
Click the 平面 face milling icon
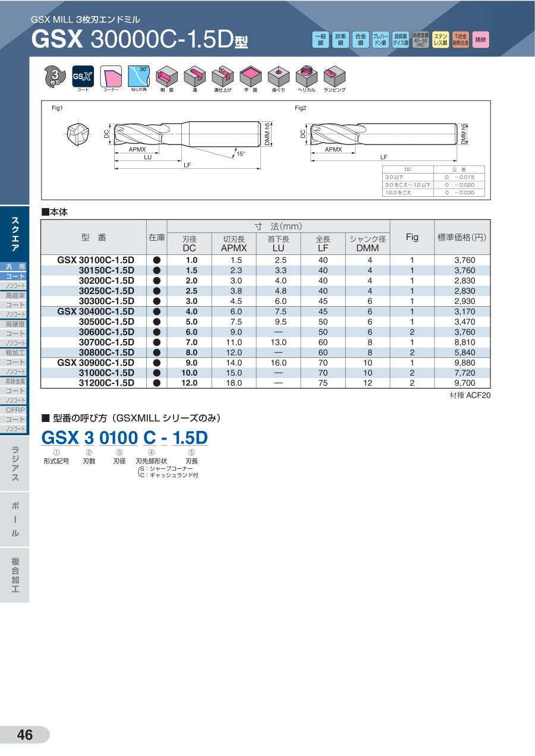pyautogui.click(x=250, y=76)
